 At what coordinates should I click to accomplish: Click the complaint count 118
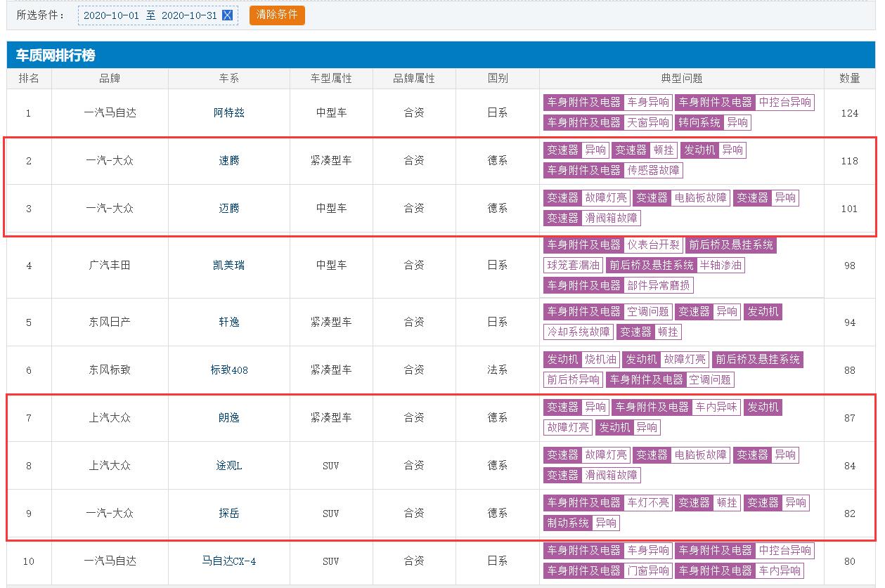click(850, 160)
